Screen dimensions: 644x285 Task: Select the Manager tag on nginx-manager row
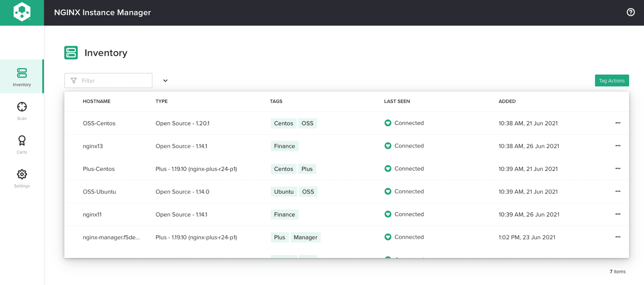[305, 238]
